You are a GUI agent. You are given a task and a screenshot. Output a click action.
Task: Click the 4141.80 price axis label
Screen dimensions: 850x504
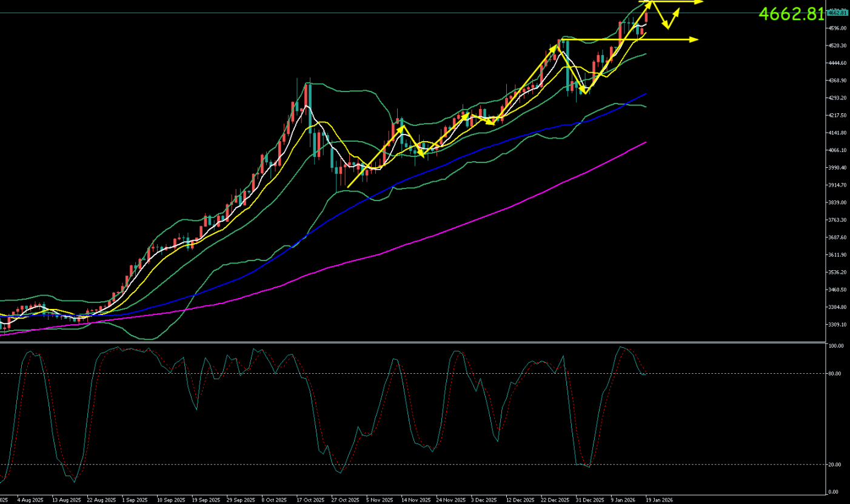click(837, 133)
